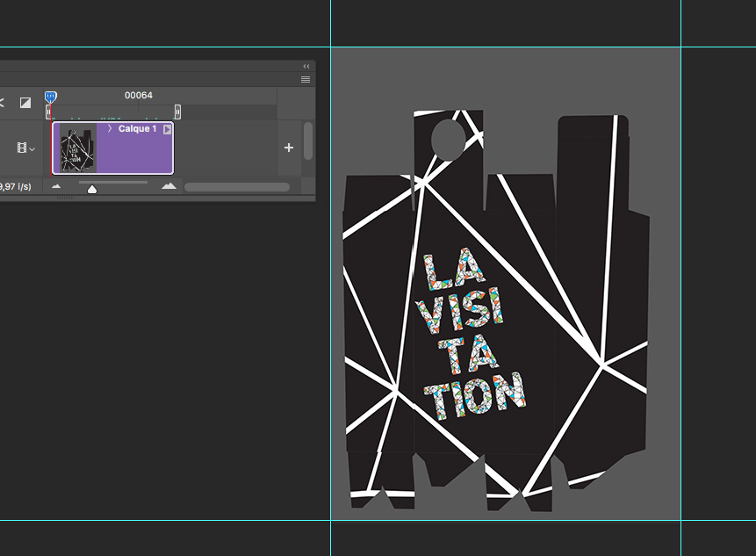Open the Calque 1 clip motion options arrow
This screenshot has height=556, width=756.
(167, 129)
